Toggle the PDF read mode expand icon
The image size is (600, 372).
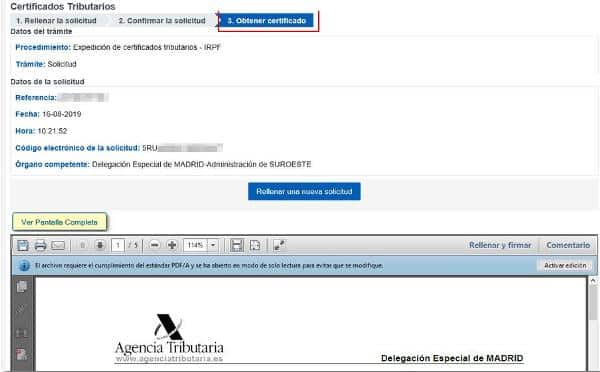(x=279, y=245)
